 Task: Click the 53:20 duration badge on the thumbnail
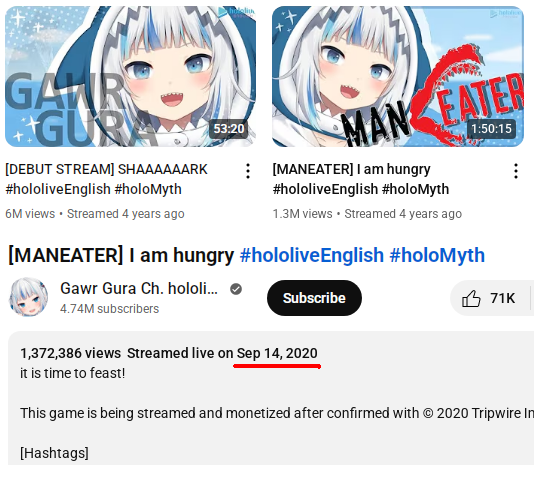coord(229,129)
